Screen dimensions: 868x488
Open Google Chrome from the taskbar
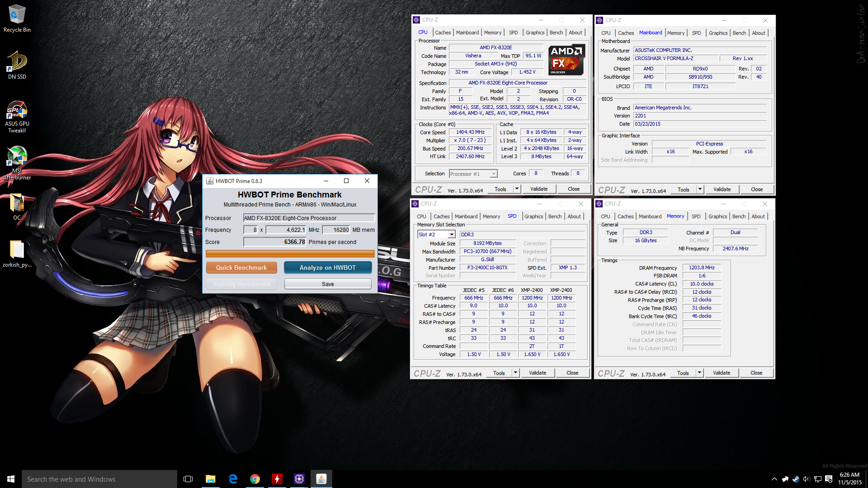point(255,479)
